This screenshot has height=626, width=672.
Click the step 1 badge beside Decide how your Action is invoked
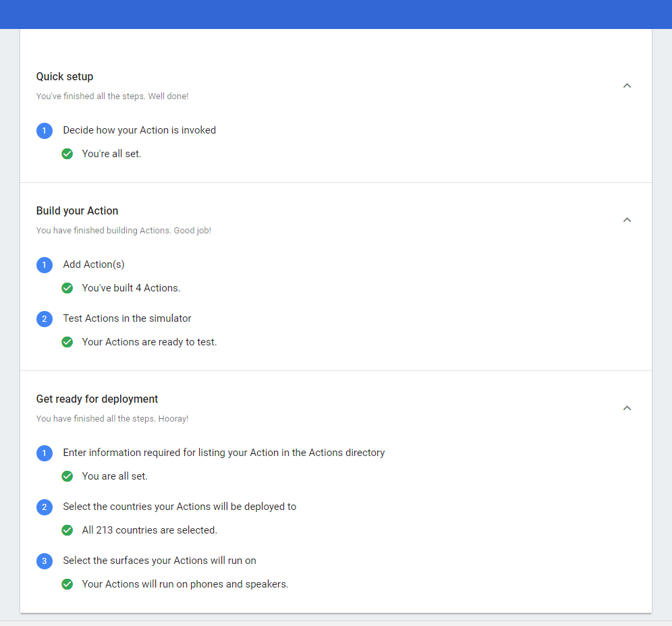[x=45, y=131]
